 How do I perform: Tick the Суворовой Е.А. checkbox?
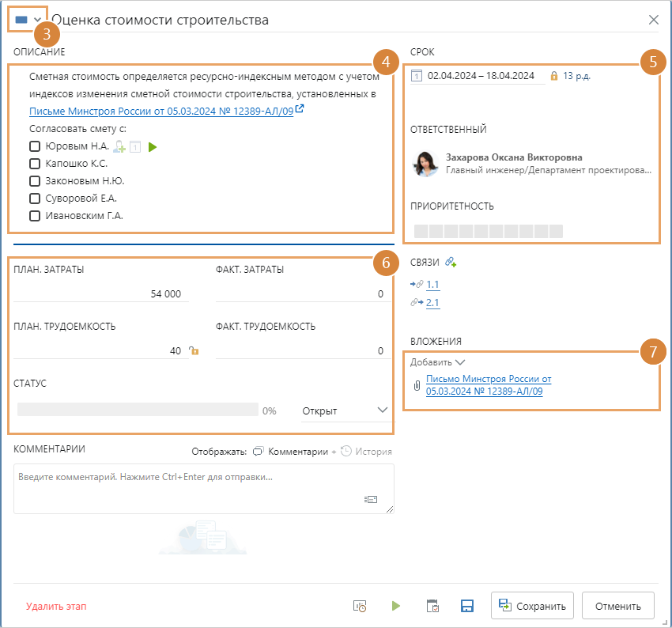pyautogui.click(x=35, y=199)
